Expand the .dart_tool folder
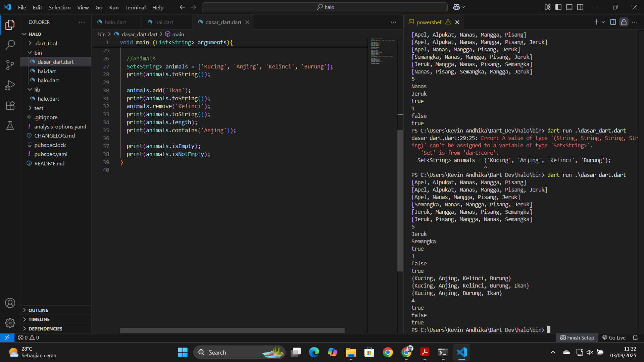Viewport: 644px width, 362px height. (46, 43)
